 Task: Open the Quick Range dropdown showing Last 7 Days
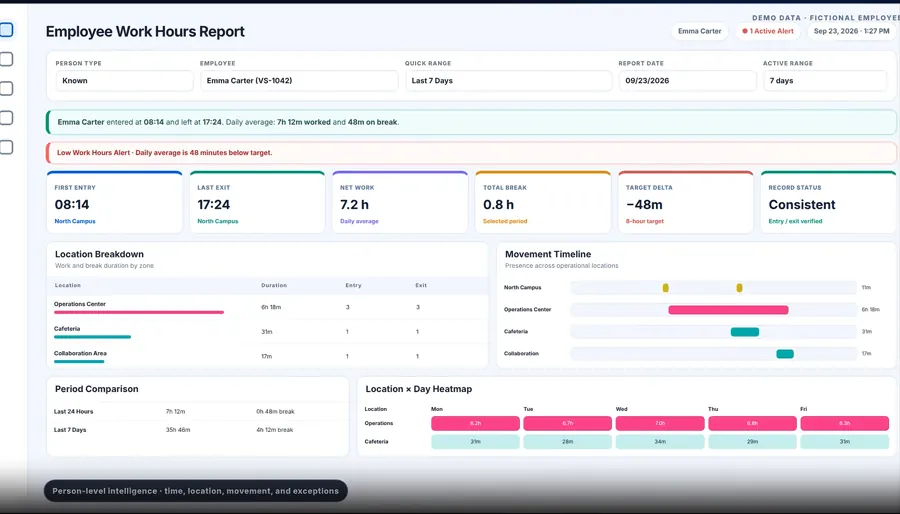[509, 81]
